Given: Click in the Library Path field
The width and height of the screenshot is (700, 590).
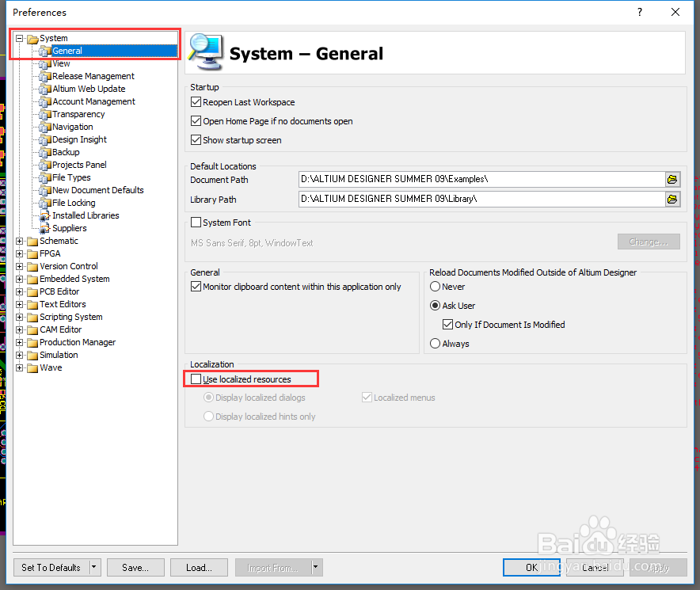Looking at the screenshot, I should [481, 200].
